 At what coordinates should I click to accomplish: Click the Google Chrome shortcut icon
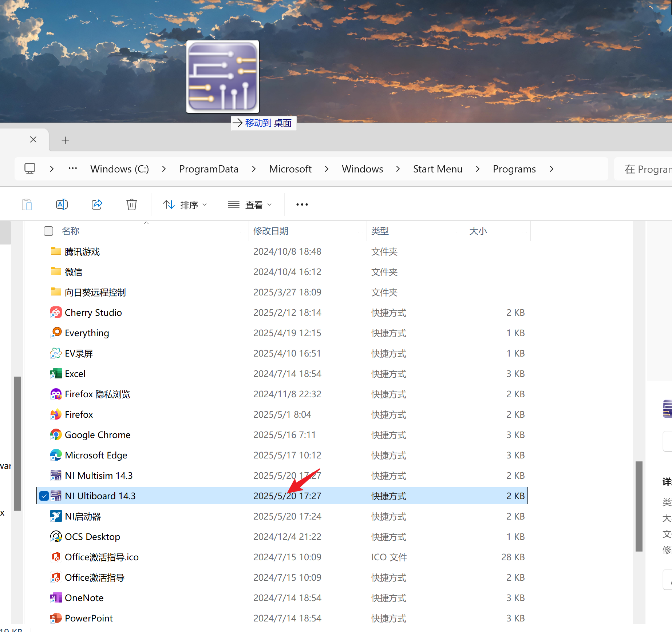click(56, 435)
